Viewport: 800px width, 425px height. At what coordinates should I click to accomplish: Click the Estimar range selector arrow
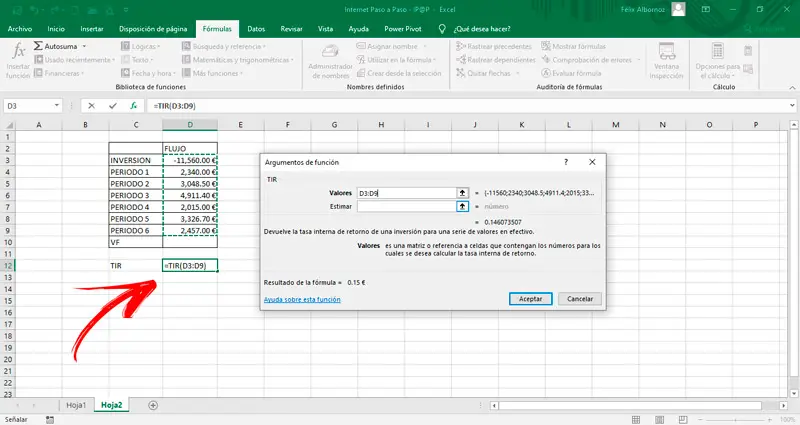[x=462, y=206]
